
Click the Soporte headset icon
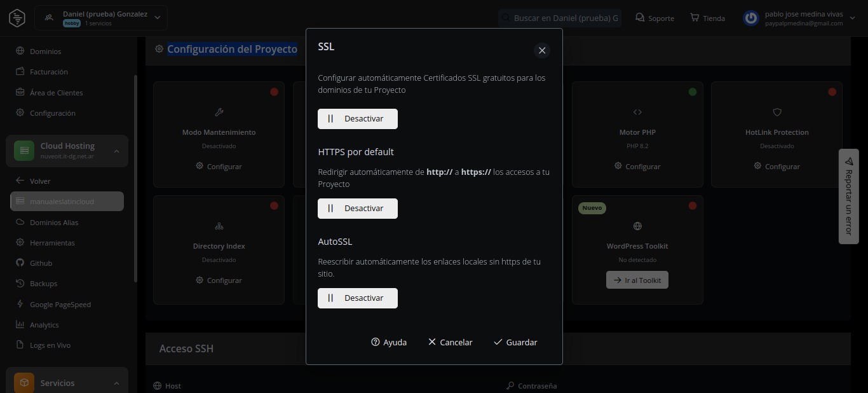[640, 18]
